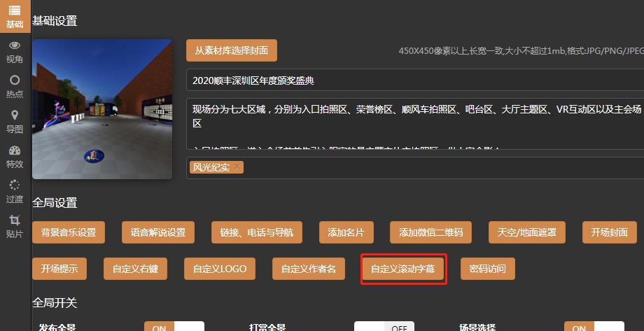Click the 自定义滚动字幕 button

pyautogui.click(x=402, y=269)
